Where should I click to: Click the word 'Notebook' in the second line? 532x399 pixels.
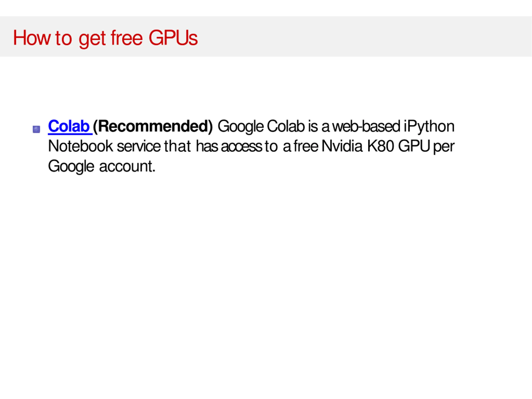[x=80, y=146]
